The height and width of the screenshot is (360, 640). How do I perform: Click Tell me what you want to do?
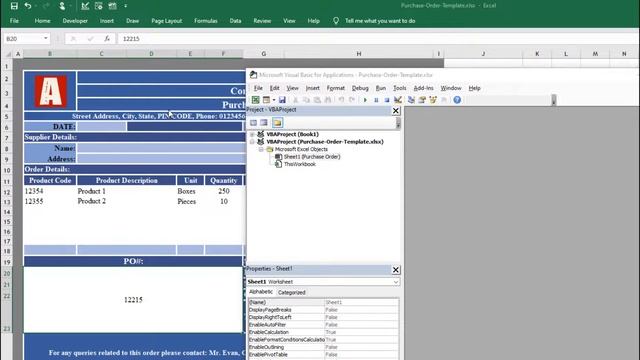coord(380,21)
